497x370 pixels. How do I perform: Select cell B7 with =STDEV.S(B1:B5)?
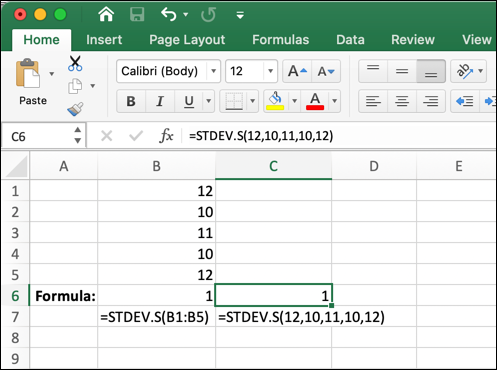[x=157, y=317]
